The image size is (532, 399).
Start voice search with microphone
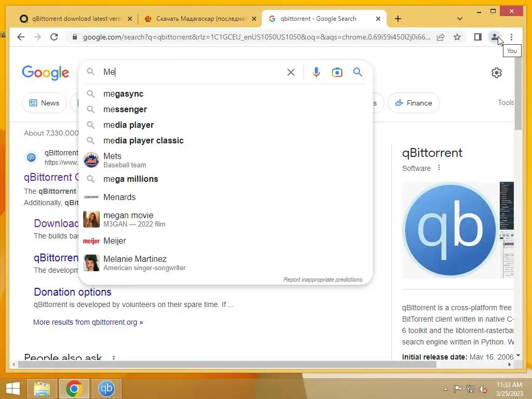[316, 72]
